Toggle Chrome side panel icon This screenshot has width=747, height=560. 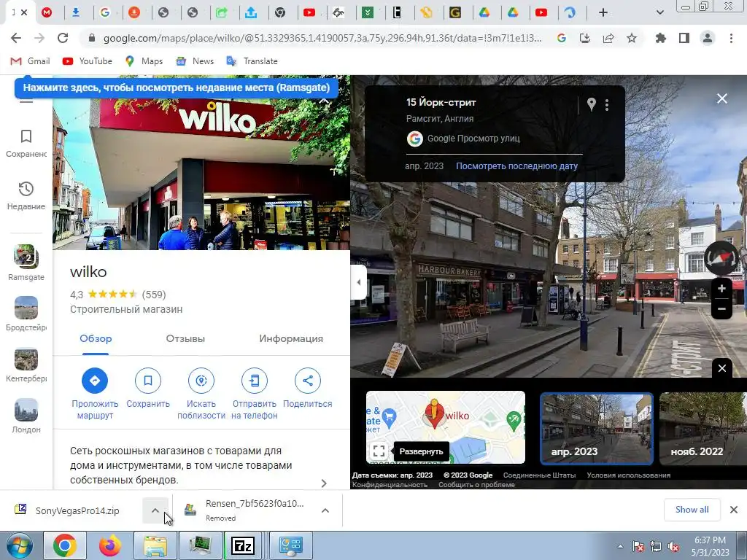coord(684,38)
